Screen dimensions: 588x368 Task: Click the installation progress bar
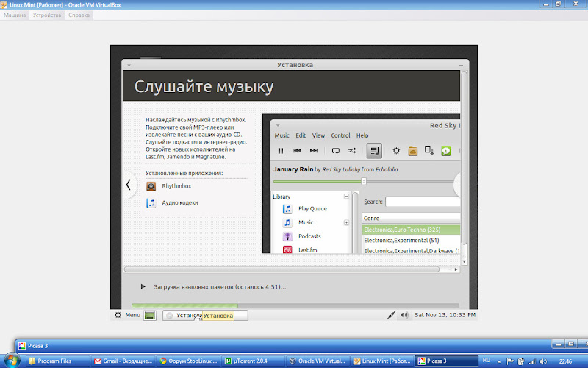295,305
